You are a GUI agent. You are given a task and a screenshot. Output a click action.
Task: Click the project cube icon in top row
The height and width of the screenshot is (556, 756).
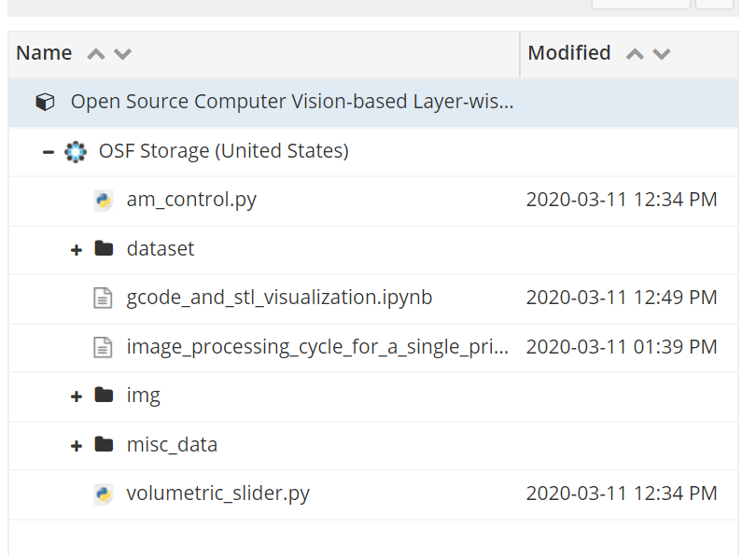click(46, 102)
